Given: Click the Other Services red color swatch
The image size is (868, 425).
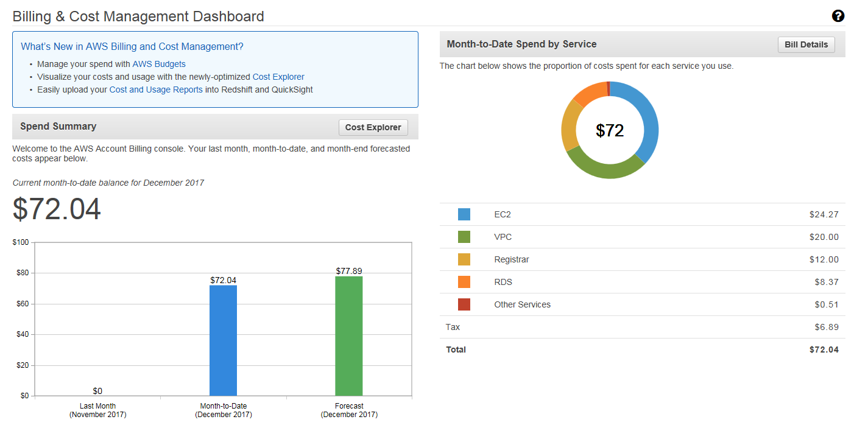Looking at the screenshot, I should (x=464, y=304).
